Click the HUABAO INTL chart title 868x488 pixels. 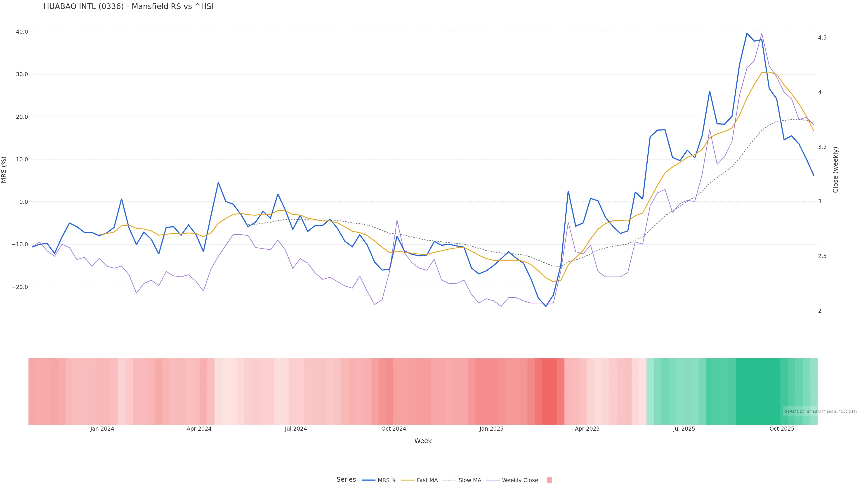(x=128, y=6)
